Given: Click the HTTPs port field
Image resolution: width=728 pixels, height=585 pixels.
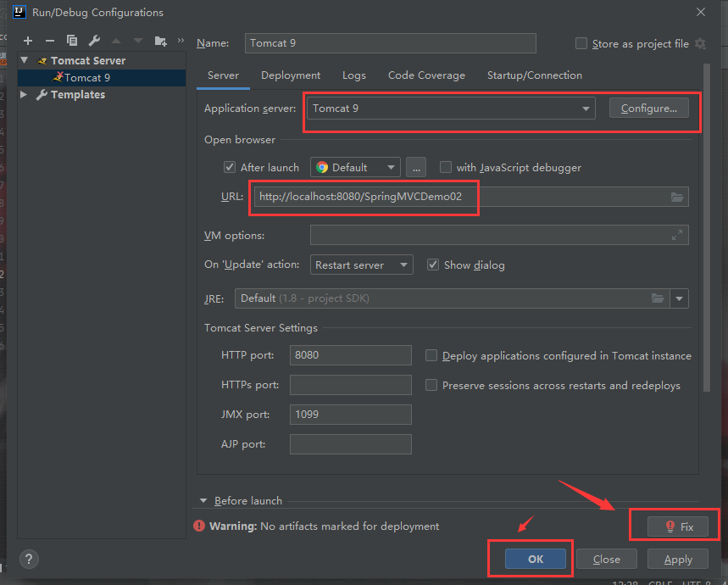Looking at the screenshot, I should pyautogui.click(x=351, y=385).
